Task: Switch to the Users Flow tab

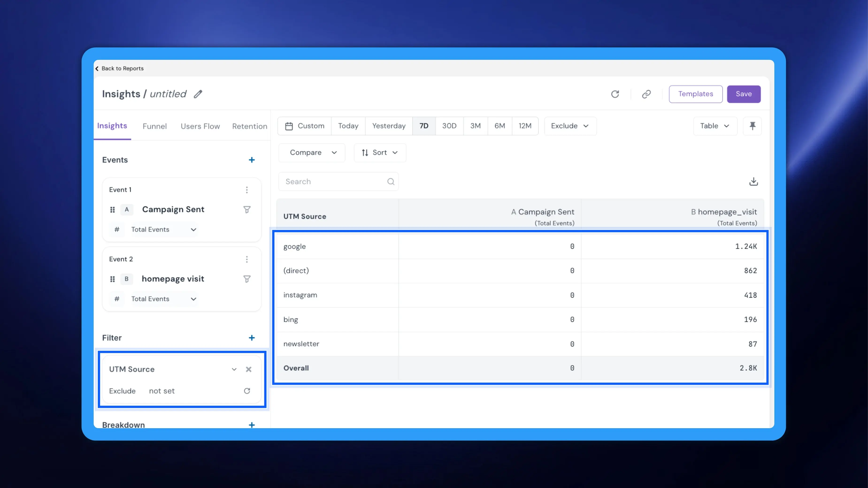Action: [200, 126]
